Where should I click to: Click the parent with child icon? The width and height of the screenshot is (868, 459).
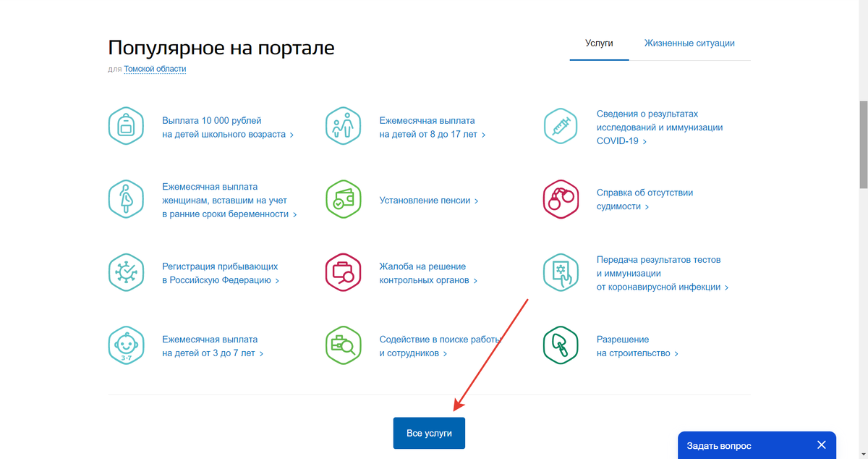343,126
